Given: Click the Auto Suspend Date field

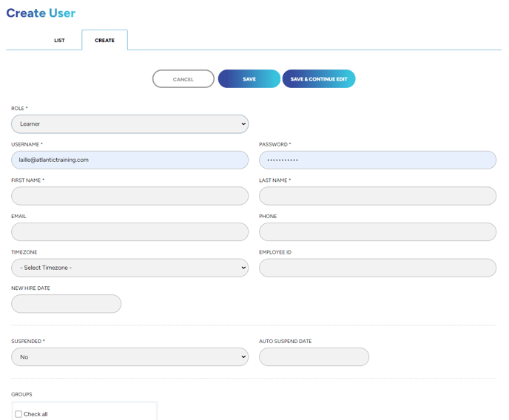Looking at the screenshot, I should click(314, 357).
